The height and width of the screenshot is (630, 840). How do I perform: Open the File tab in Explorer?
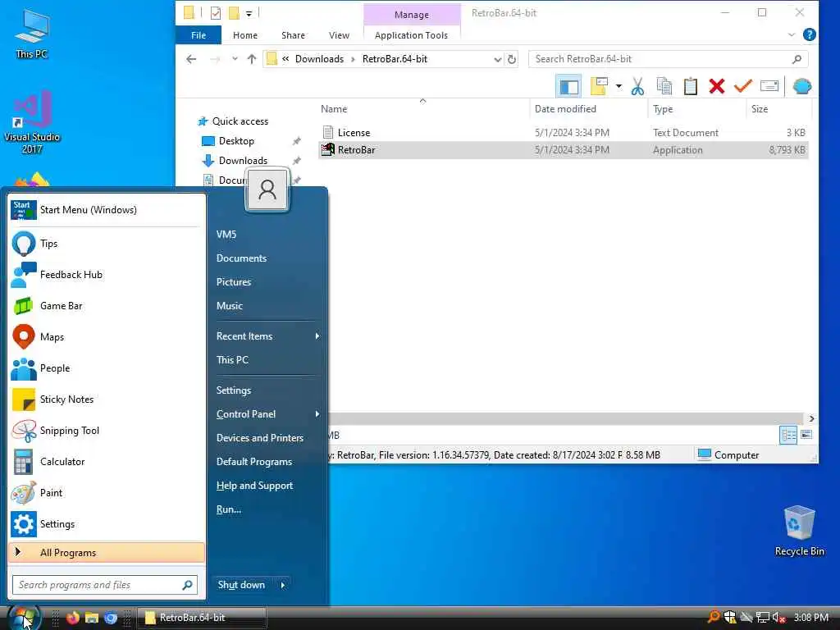[x=199, y=34]
